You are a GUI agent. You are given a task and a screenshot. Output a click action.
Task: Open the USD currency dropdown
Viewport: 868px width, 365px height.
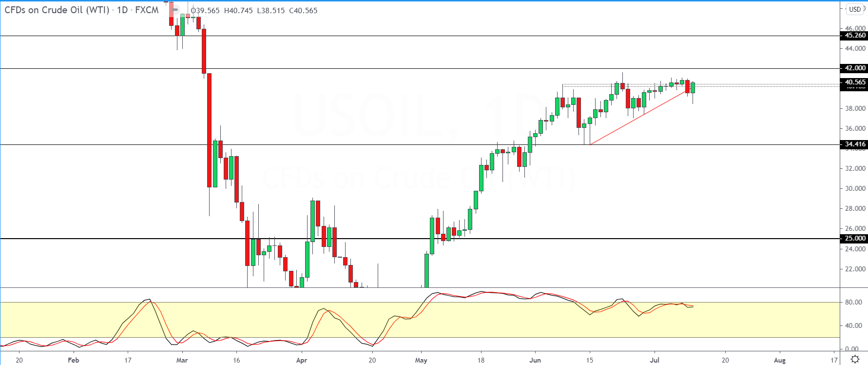[x=855, y=9]
